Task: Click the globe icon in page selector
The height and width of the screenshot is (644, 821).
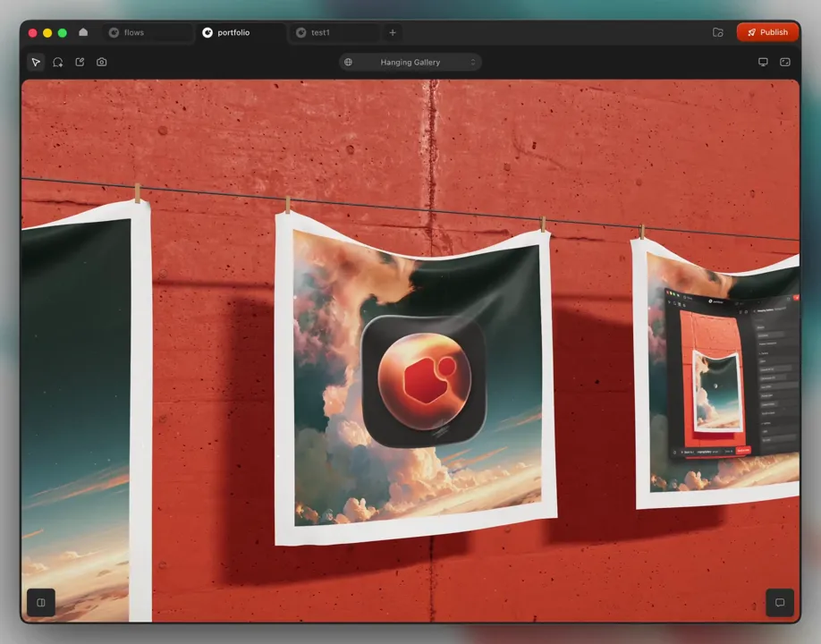Action: point(348,62)
